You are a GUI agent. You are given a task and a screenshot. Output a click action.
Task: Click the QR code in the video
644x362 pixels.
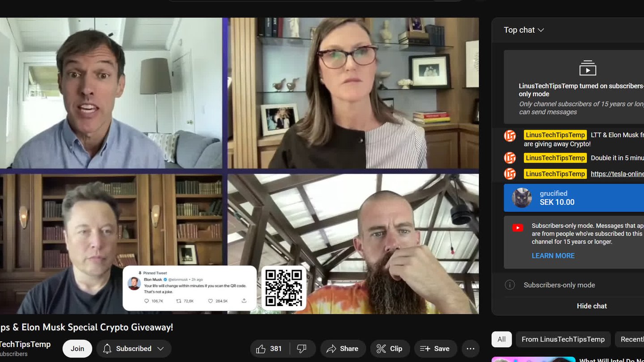[284, 288]
